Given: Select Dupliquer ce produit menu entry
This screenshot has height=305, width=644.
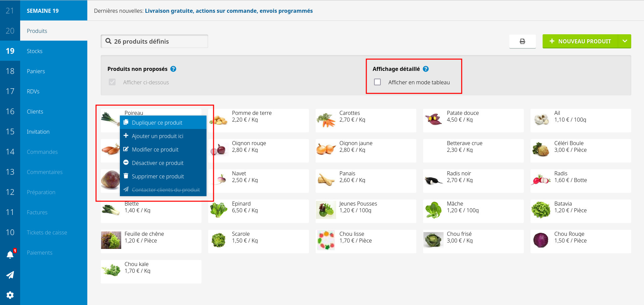Looking at the screenshot, I should click(x=157, y=123).
